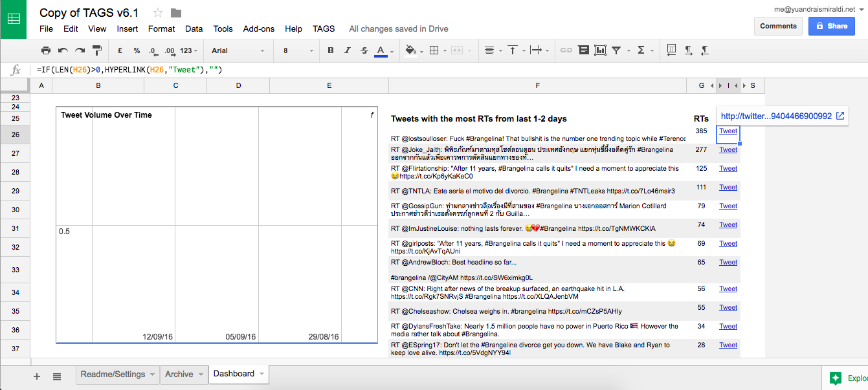Toggle strikethrough formatting
This screenshot has width=868, height=390.
click(x=364, y=50)
